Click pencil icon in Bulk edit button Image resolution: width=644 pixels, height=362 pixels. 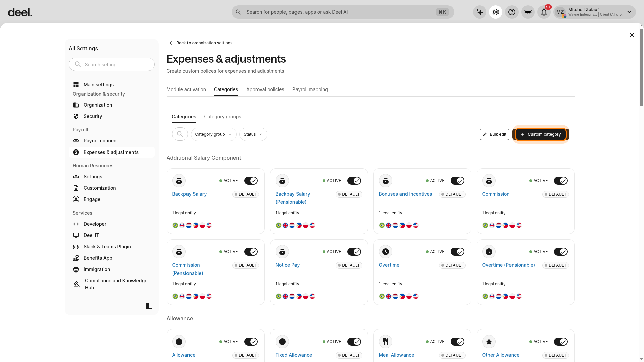click(x=485, y=134)
